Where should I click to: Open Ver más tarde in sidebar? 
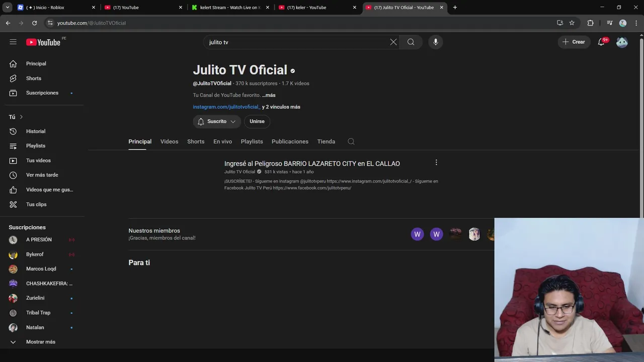pos(42,175)
